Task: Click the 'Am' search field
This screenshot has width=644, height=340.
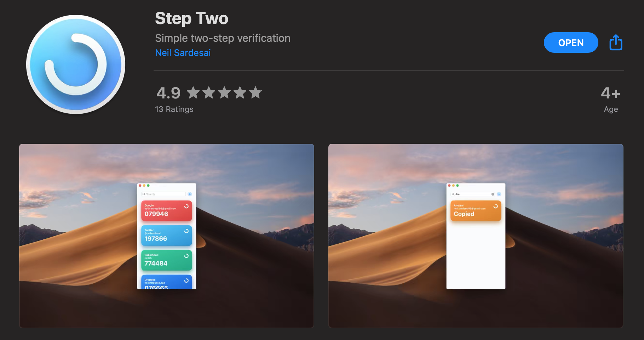Action: pyautogui.click(x=473, y=194)
